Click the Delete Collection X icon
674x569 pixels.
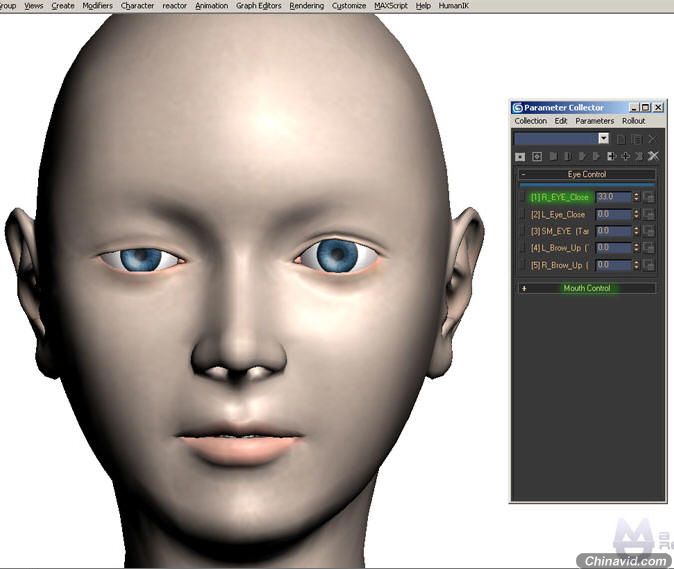pyautogui.click(x=652, y=139)
